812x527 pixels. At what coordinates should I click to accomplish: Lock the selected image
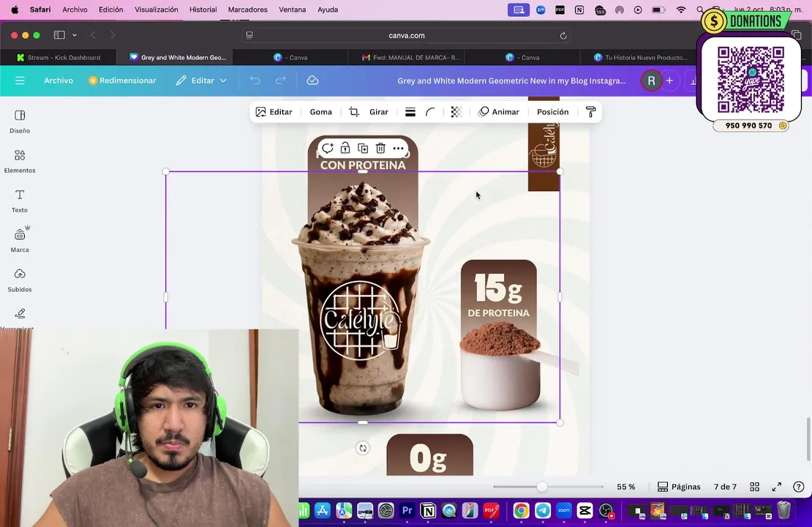(x=345, y=149)
